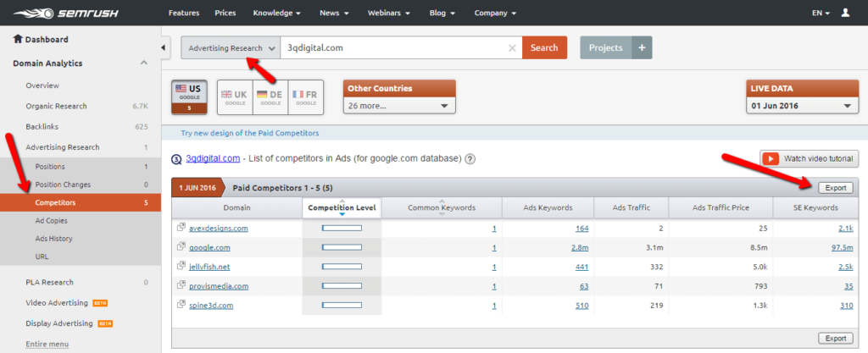Image resolution: width=868 pixels, height=353 pixels.
Task: Open the Advertising Research report dropdown
Action: pos(231,48)
